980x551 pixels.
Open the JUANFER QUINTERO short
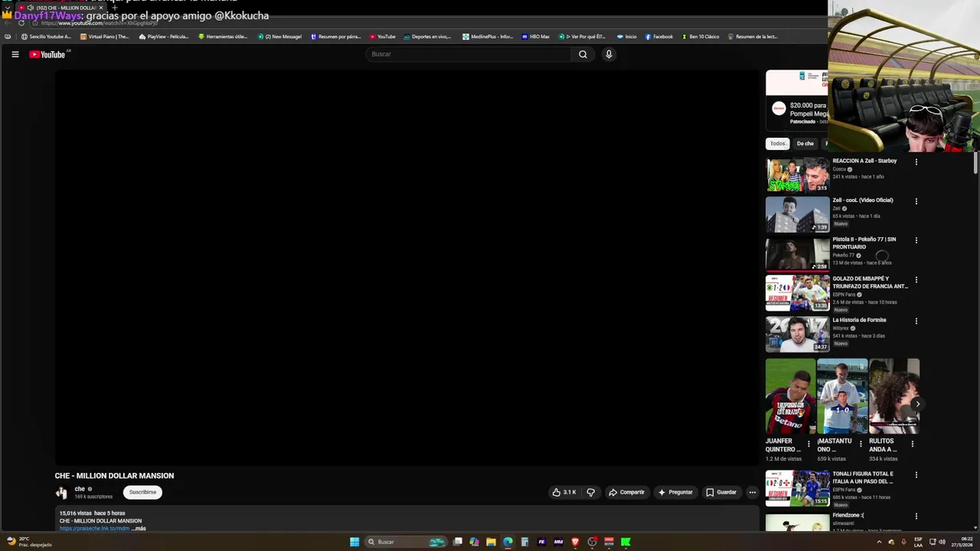tap(790, 396)
